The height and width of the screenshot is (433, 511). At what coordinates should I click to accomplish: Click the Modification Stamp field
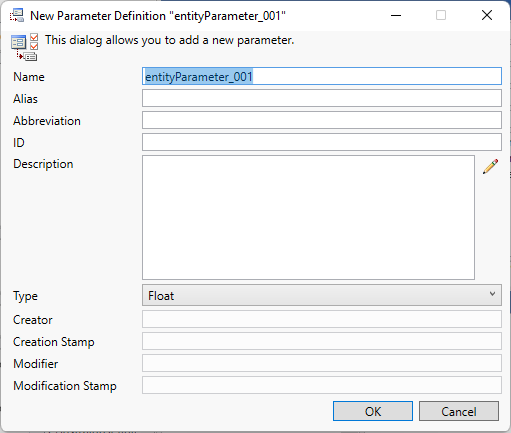coord(322,385)
